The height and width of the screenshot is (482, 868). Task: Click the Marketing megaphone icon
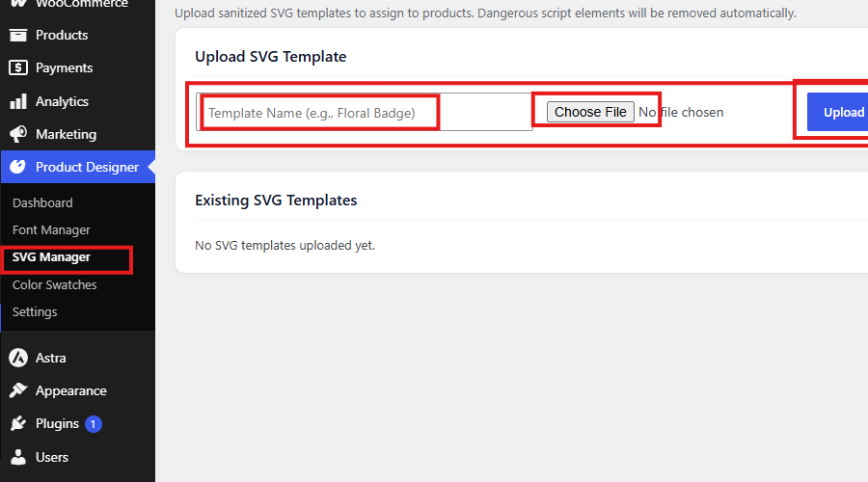(18, 134)
